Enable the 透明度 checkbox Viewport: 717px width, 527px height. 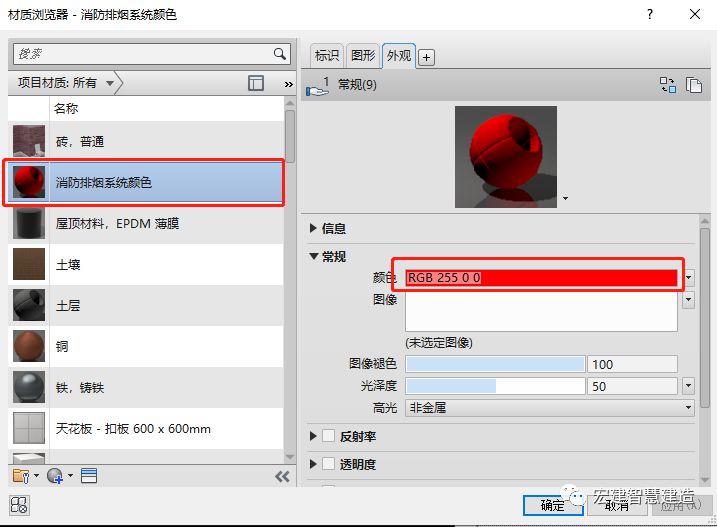328,464
